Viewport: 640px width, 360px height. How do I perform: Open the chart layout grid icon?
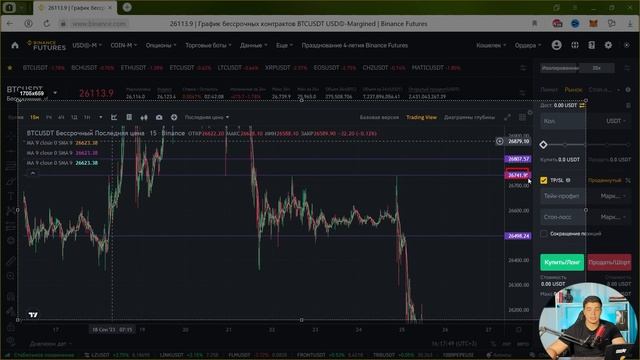(x=522, y=117)
